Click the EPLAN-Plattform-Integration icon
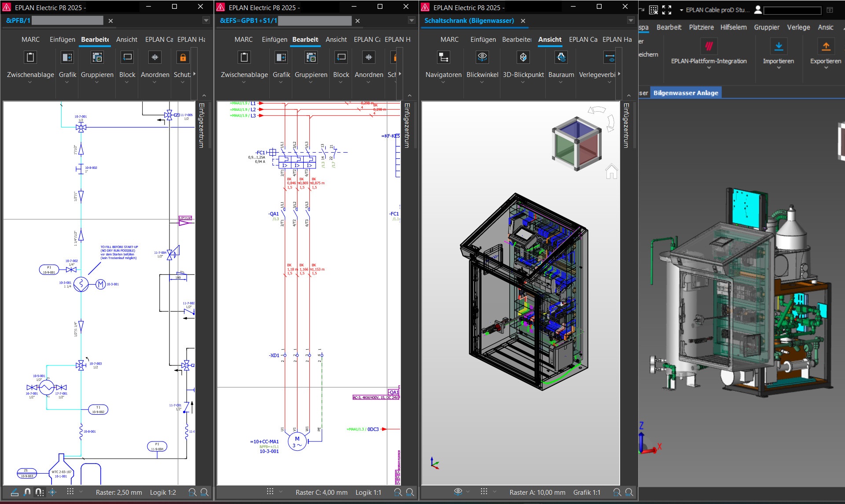845x504 pixels. (708, 47)
